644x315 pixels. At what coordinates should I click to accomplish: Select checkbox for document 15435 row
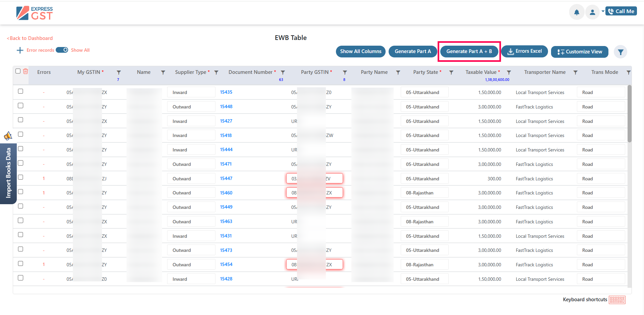(x=20, y=91)
